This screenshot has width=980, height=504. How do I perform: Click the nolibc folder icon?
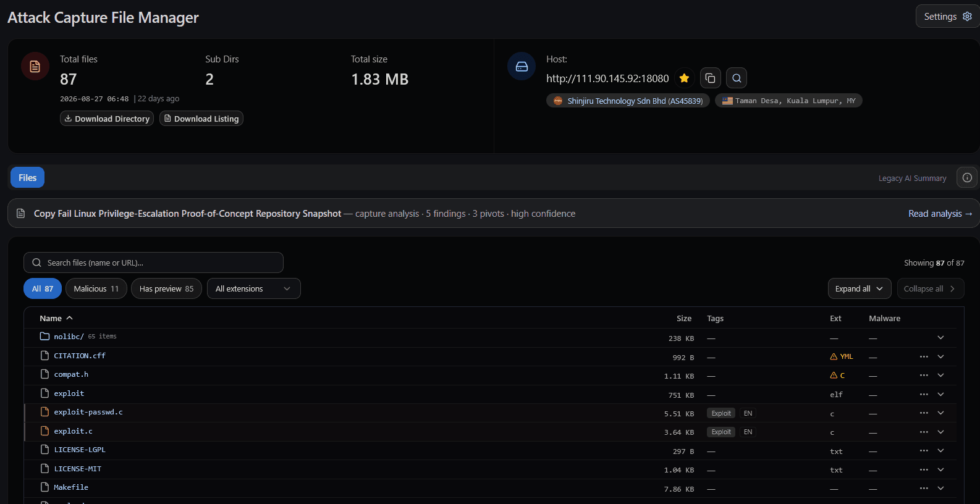point(44,336)
